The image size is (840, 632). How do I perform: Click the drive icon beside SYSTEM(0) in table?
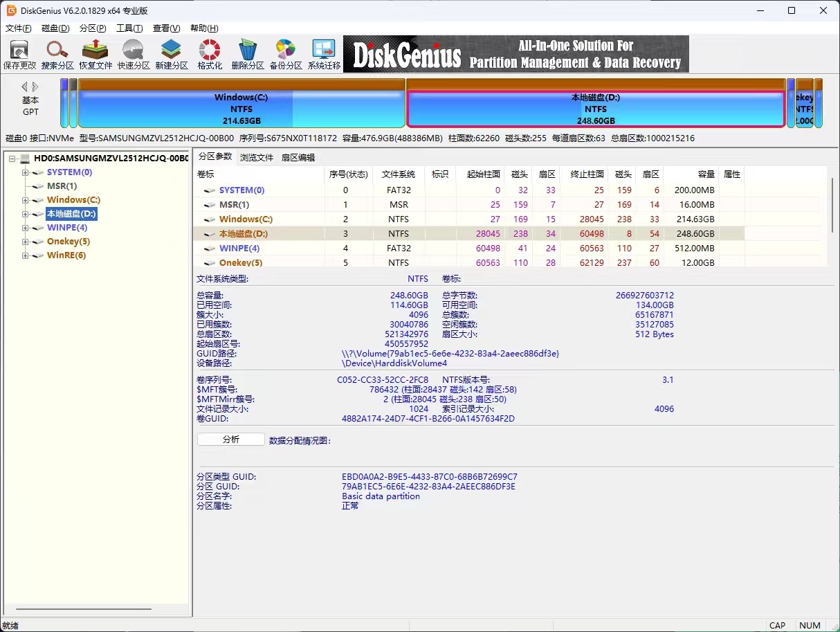tap(210, 190)
